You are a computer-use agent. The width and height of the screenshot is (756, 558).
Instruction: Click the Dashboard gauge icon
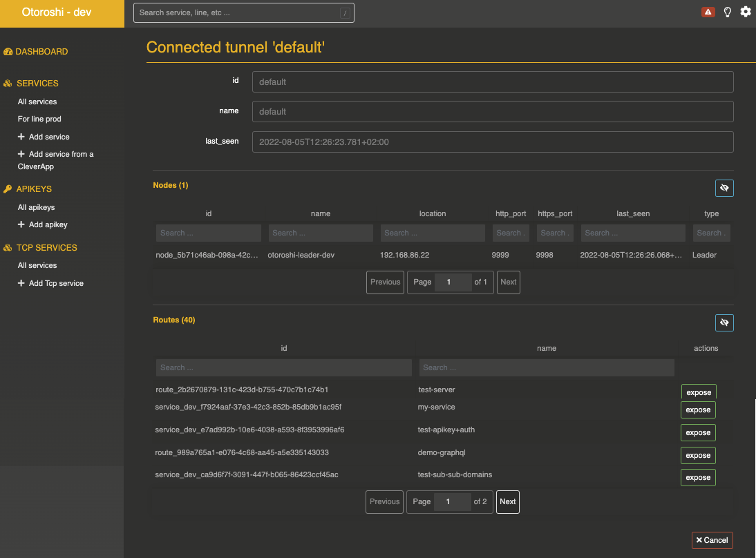click(x=8, y=52)
